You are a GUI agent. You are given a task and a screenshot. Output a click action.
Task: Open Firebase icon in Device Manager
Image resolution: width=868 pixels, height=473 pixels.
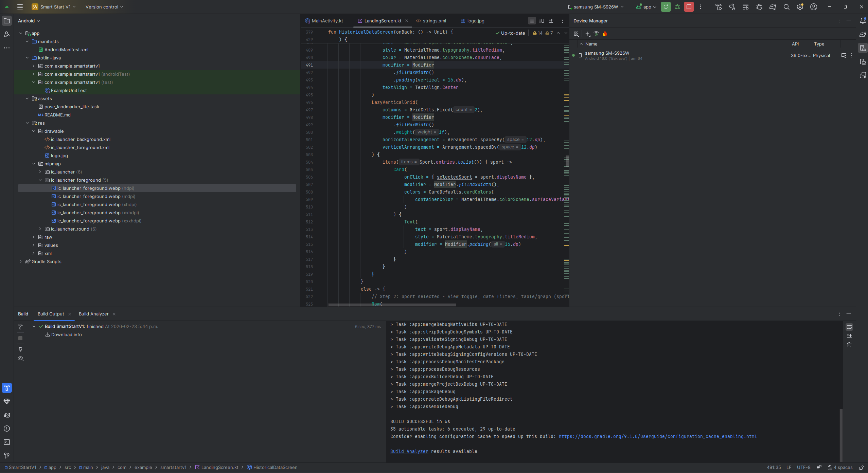pyautogui.click(x=605, y=34)
